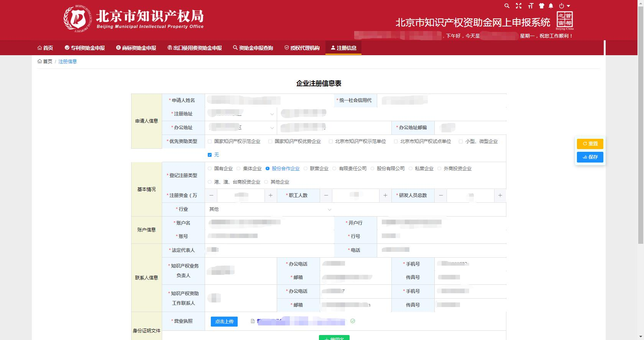Click the 账号 input field
Screen dimensions: 644x340
[x=269, y=237]
